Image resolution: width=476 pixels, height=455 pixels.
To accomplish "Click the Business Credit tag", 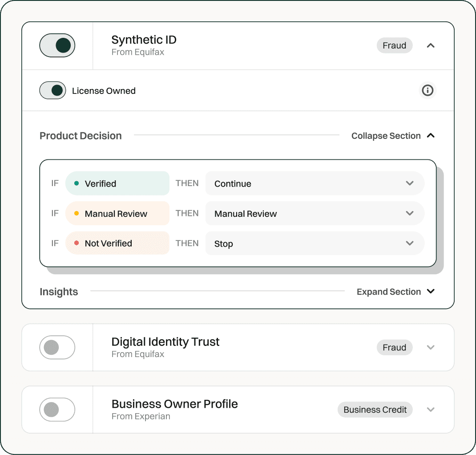I will coord(375,410).
